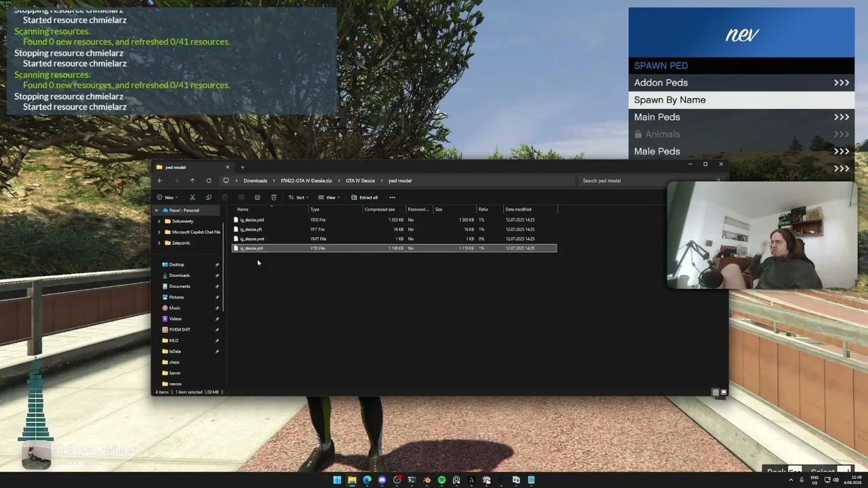
Task: Open Music from quick access
Action: 174,308
